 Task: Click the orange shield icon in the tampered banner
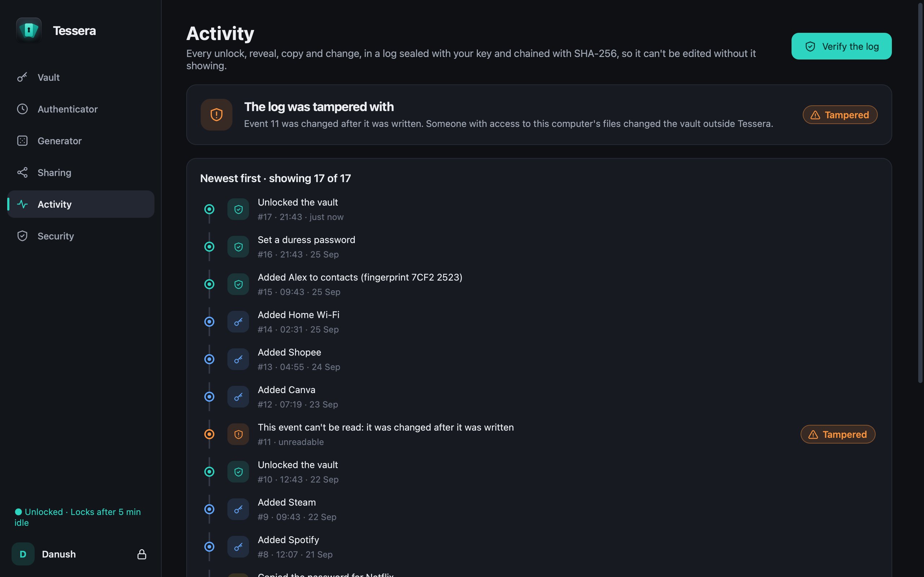(x=217, y=115)
